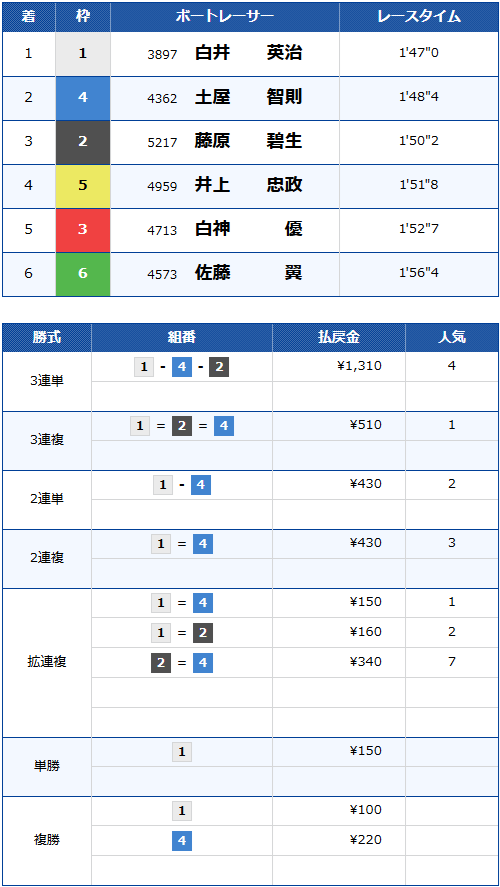
Task: Click racer name 土屋 智則
Action: (248, 98)
